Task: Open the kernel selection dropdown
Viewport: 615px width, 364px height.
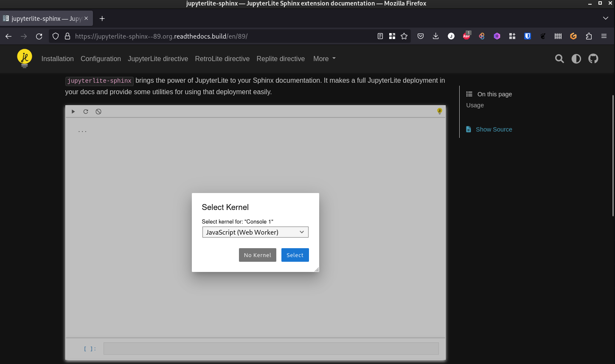Action: [256, 232]
